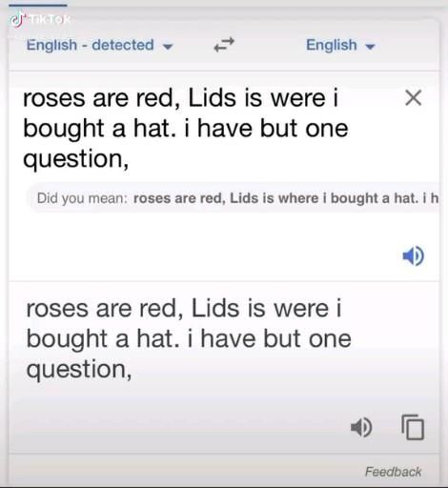Open the Feedback link
This screenshot has width=448, height=488.
coord(393,472)
